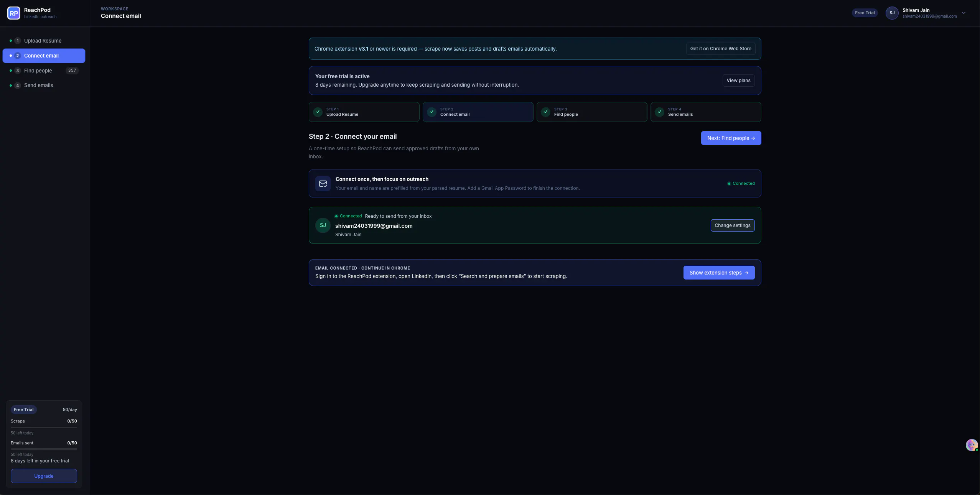Viewport: 980px width, 495px height.
Task: Select the Step 3 Find people card
Action: tap(592, 112)
